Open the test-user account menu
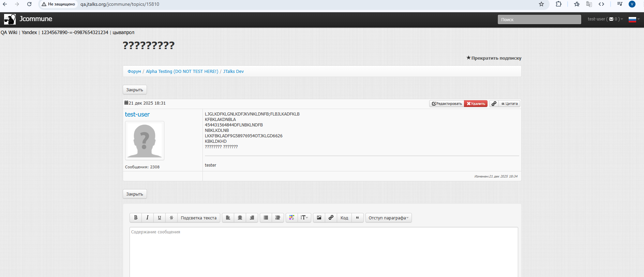 coord(605,19)
